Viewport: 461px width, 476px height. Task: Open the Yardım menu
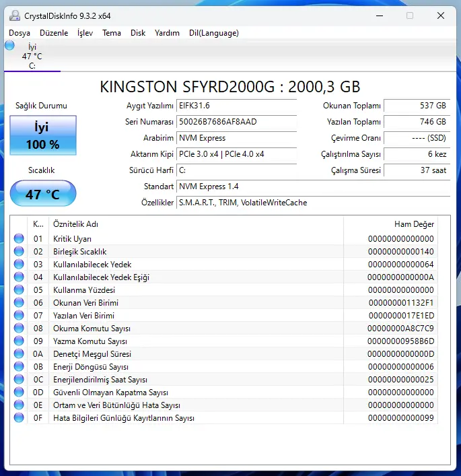[x=167, y=33]
